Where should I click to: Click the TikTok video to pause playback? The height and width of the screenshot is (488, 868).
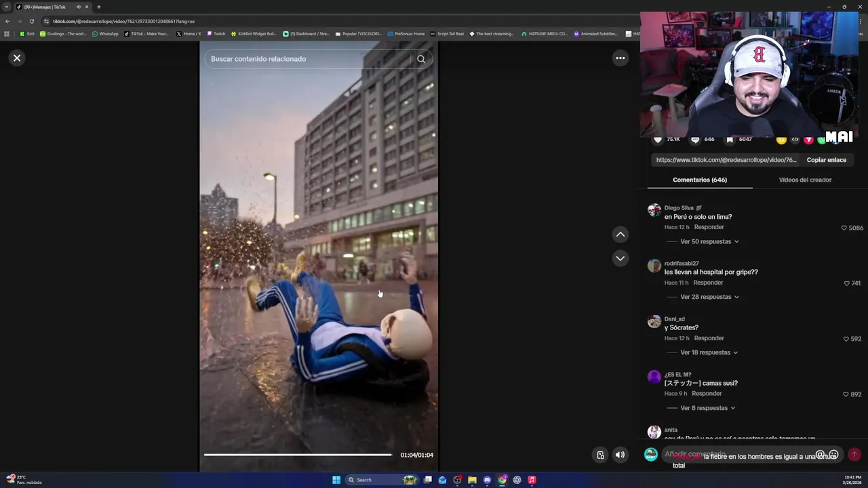[x=319, y=258]
